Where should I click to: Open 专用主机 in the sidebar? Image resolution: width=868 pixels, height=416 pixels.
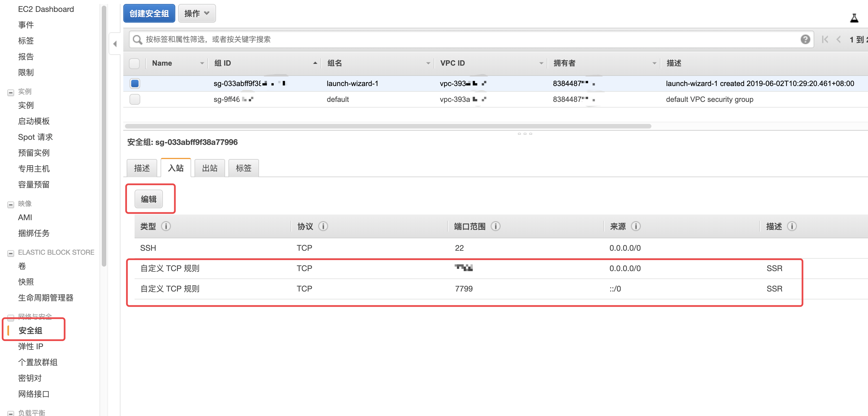(34, 169)
